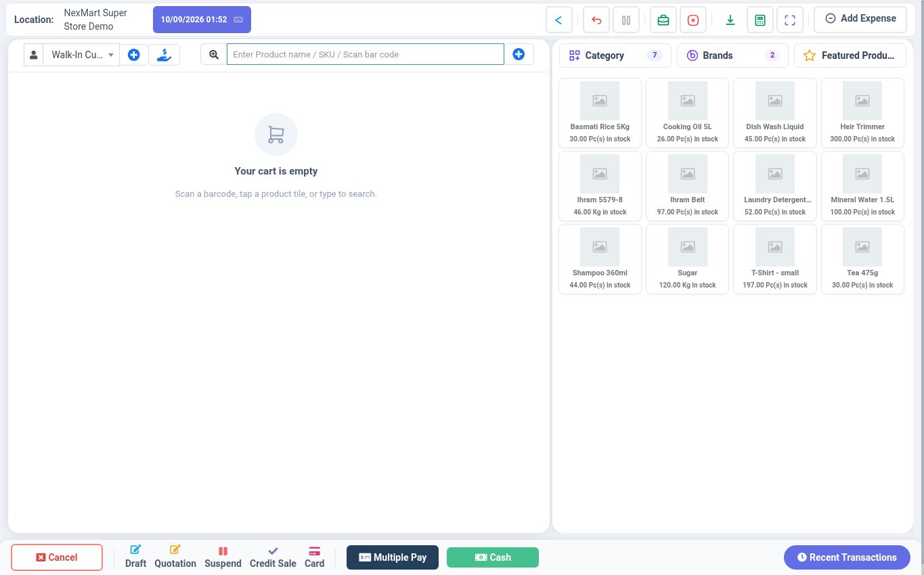
Task: Click the customer person icon
Action: 33,55
